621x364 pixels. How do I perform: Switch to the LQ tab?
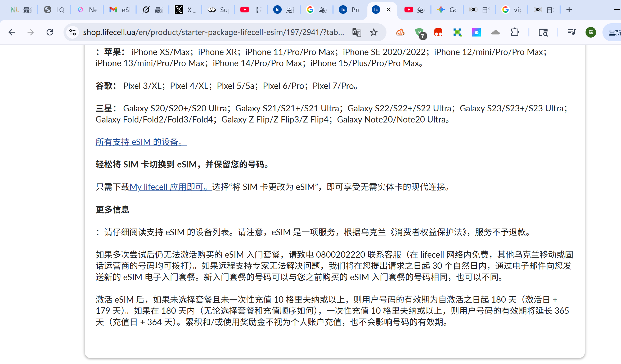coord(54,10)
